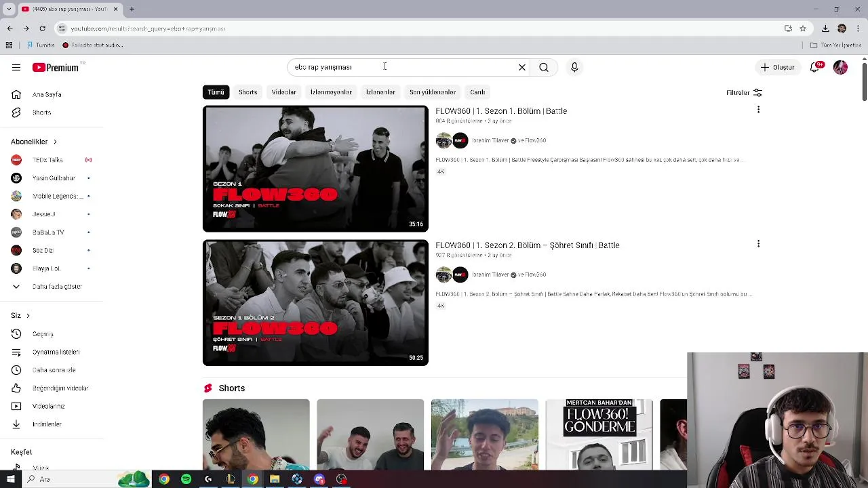Open Discord from the taskbar

pos(319,479)
